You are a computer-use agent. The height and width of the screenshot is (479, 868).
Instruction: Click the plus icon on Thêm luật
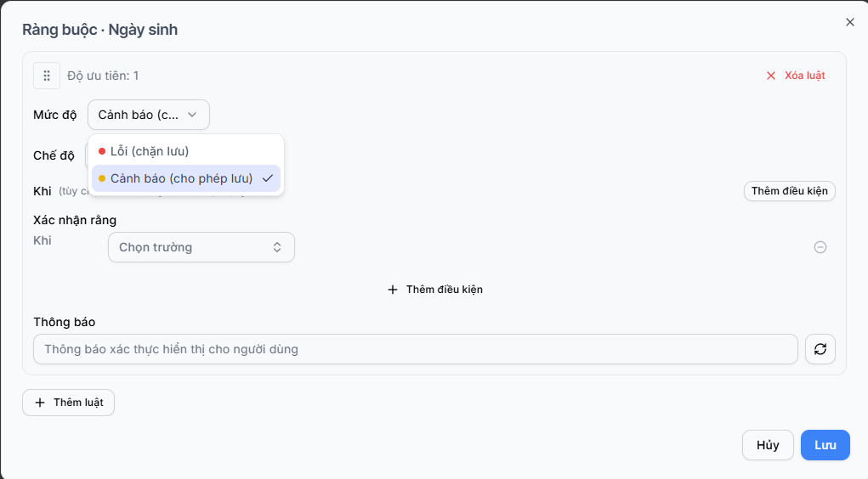[x=40, y=403]
